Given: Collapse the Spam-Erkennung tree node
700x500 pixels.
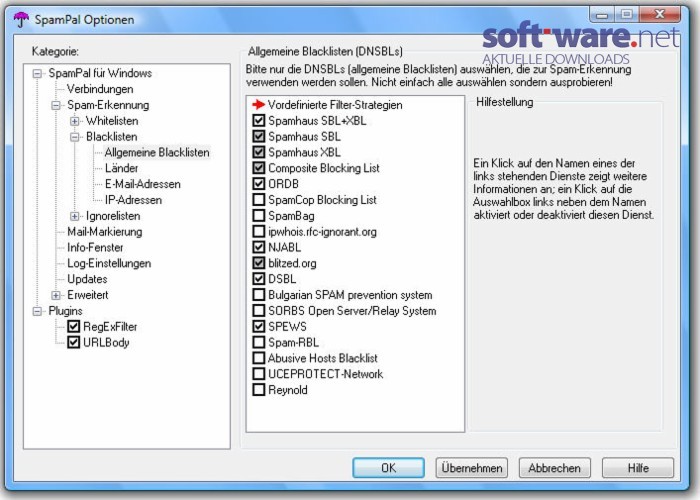Looking at the screenshot, I should tap(56, 105).
